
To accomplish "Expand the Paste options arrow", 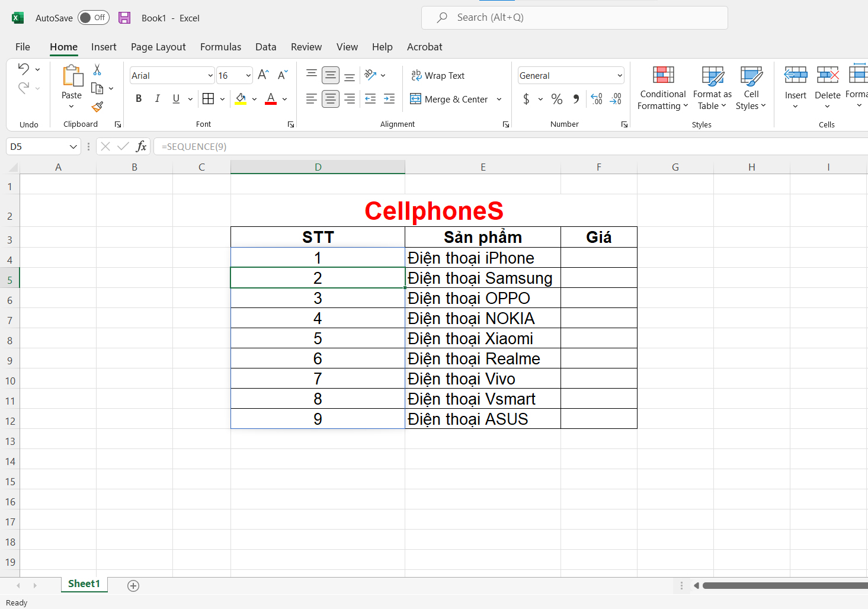I will click(72, 107).
